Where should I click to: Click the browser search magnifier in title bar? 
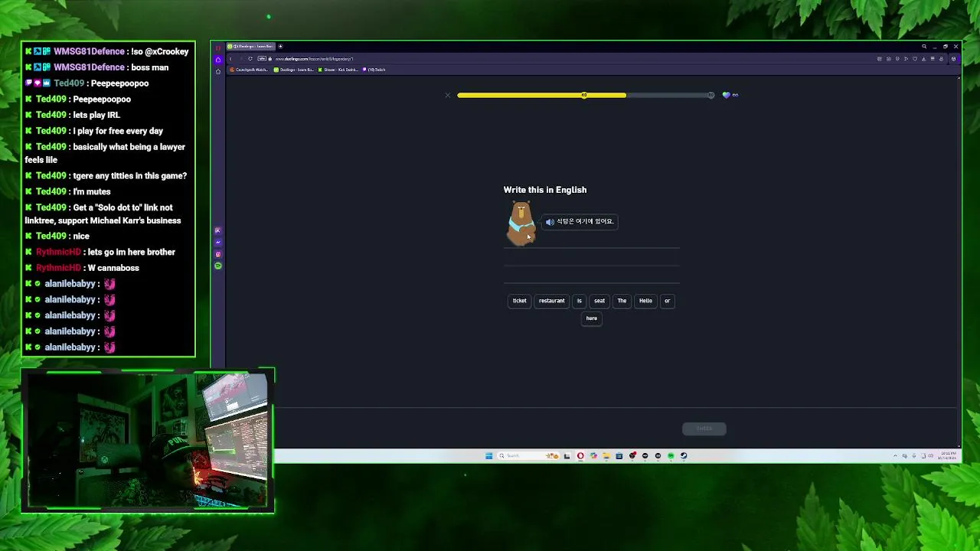coord(924,47)
